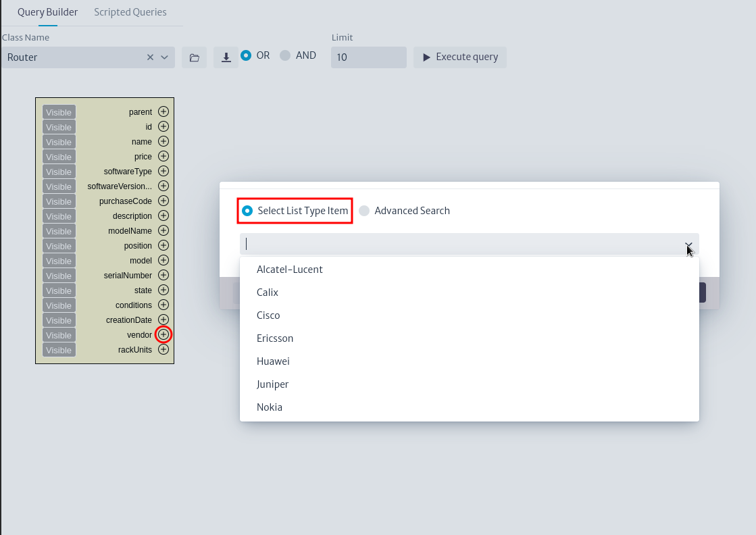Collapse the vendor list dropdown arrow
This screenshot has height=535, width=756.
coord(688,245)
